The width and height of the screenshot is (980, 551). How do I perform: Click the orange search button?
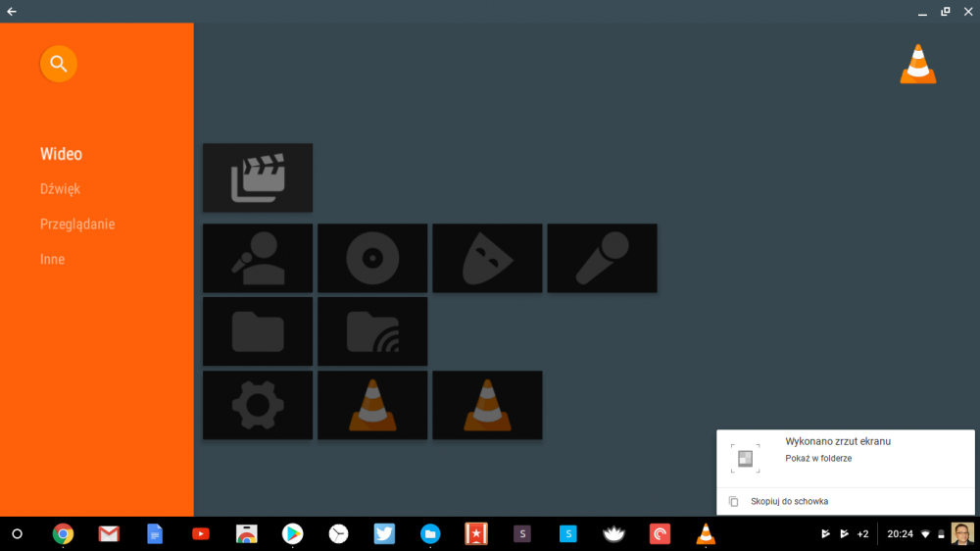coord(58,64)
